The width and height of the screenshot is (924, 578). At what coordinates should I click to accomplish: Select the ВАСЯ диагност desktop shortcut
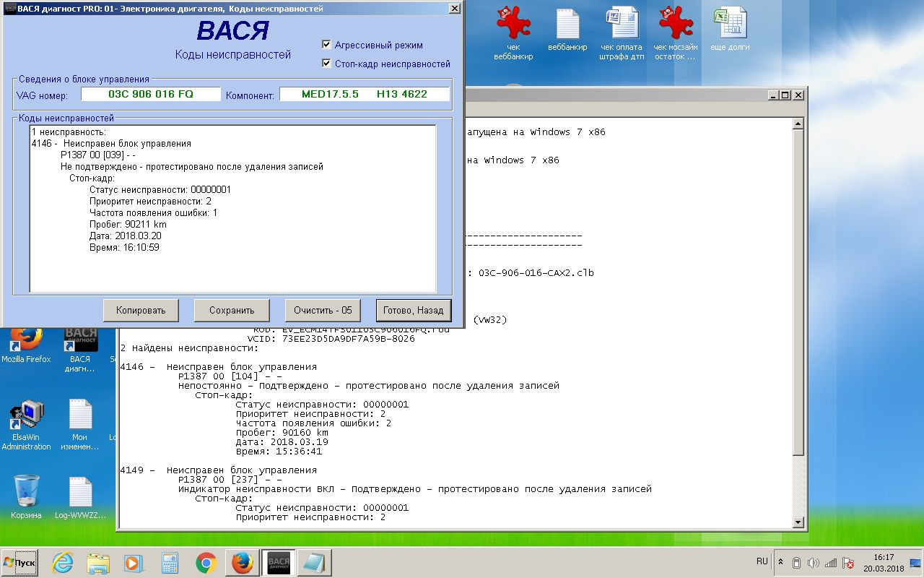click(x=80, y=350)
